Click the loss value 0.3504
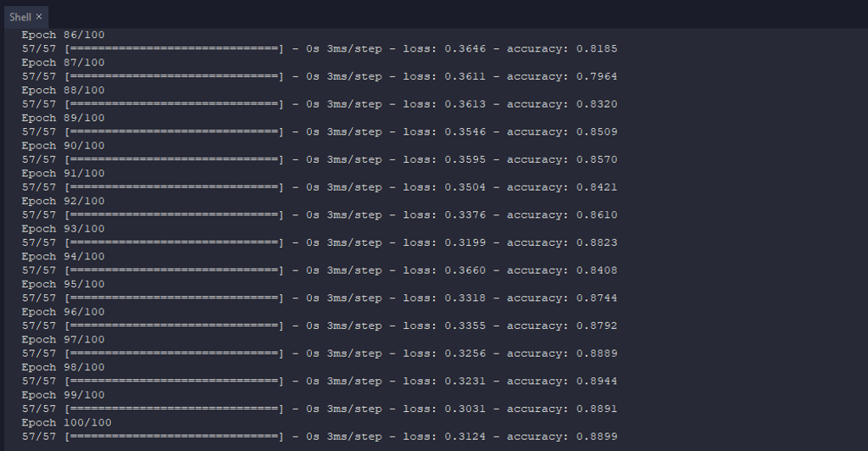This screenshot has width=868, height=451. [x=465, y=187]
